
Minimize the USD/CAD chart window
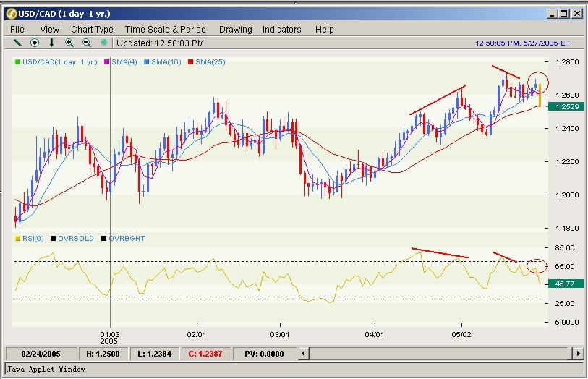click(551, 14)
